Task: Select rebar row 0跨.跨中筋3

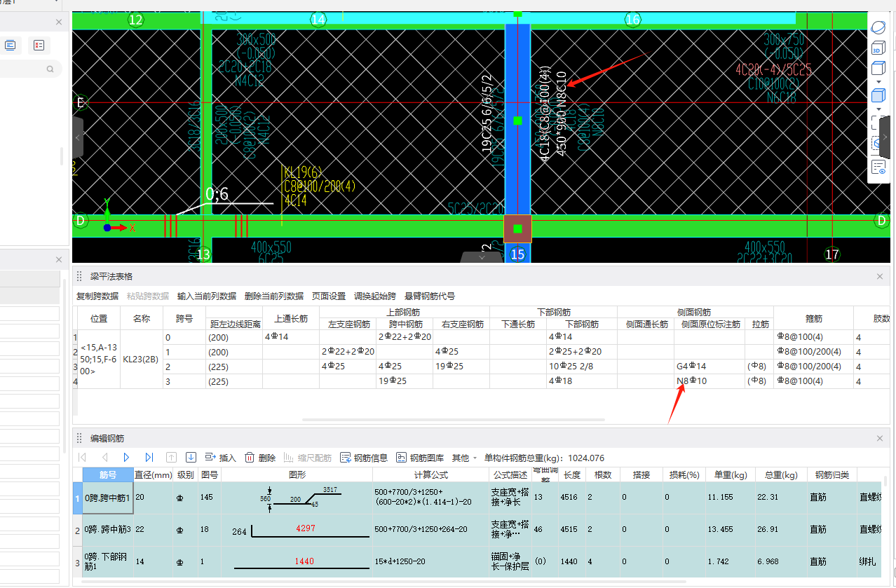Action: click(x=107, y=531)
